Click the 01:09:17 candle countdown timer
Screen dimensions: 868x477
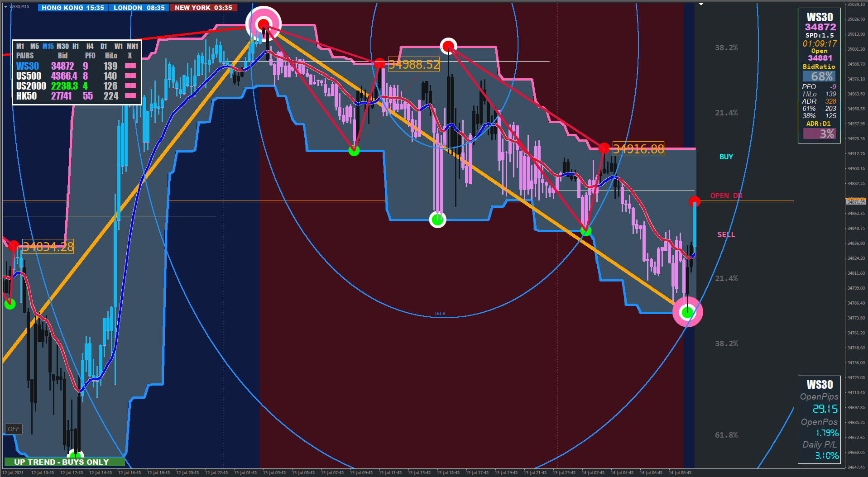coord(820,44)
